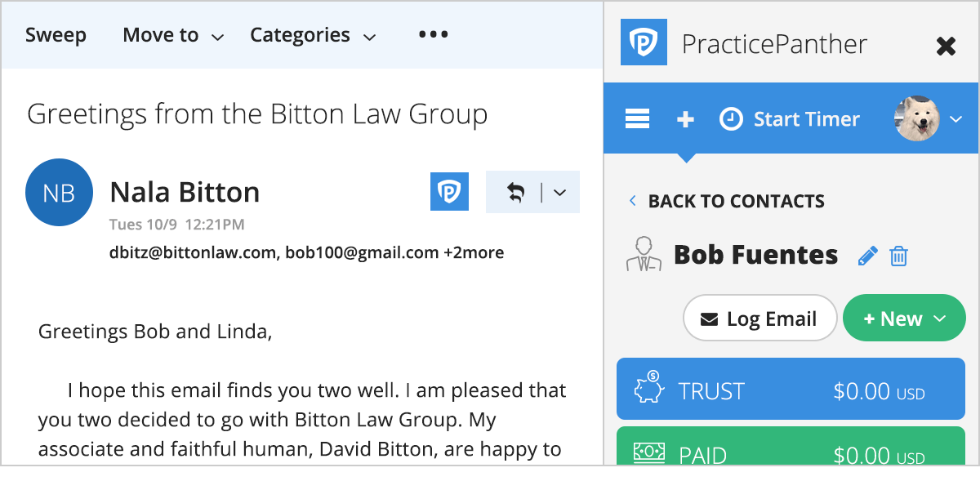Select the TRUST balance card
The height and width of the screenshot is (490, 980).
tap(791, 389)
